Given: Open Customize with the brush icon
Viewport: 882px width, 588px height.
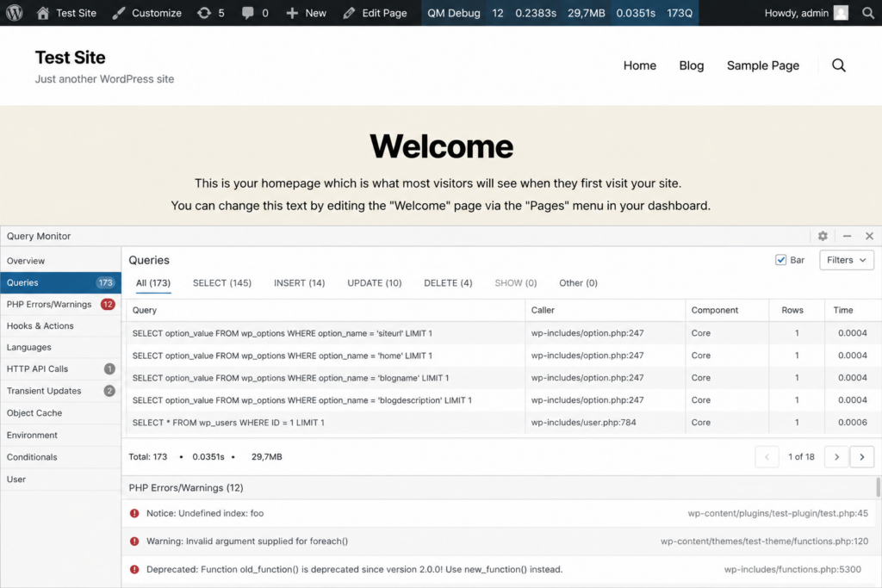Looking at the screenshot, I should 118,12.
